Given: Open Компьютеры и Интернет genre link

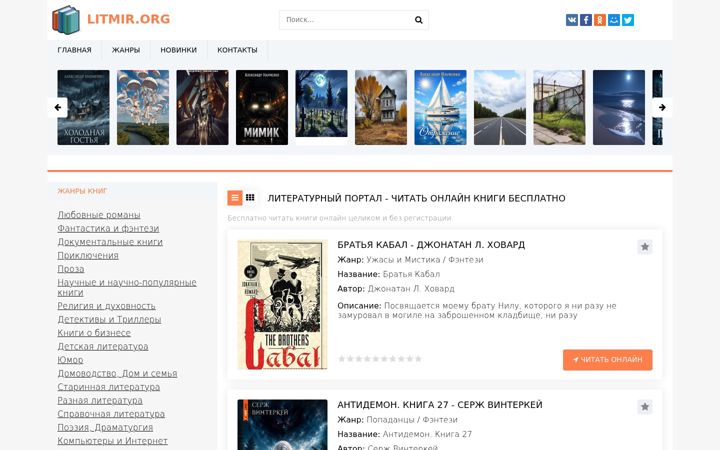Looking at the screenshot, I should [112, 441].
